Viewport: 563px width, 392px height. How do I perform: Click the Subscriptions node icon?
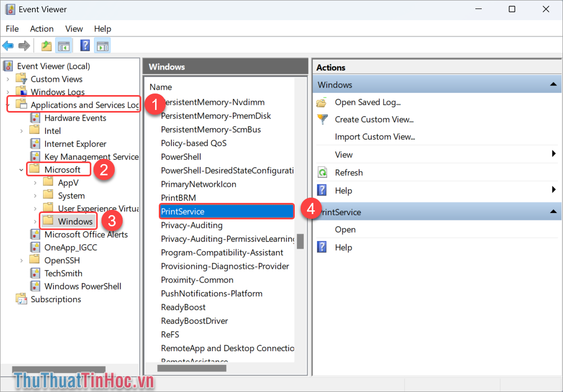pyautogui.click(x=22, y=299)
